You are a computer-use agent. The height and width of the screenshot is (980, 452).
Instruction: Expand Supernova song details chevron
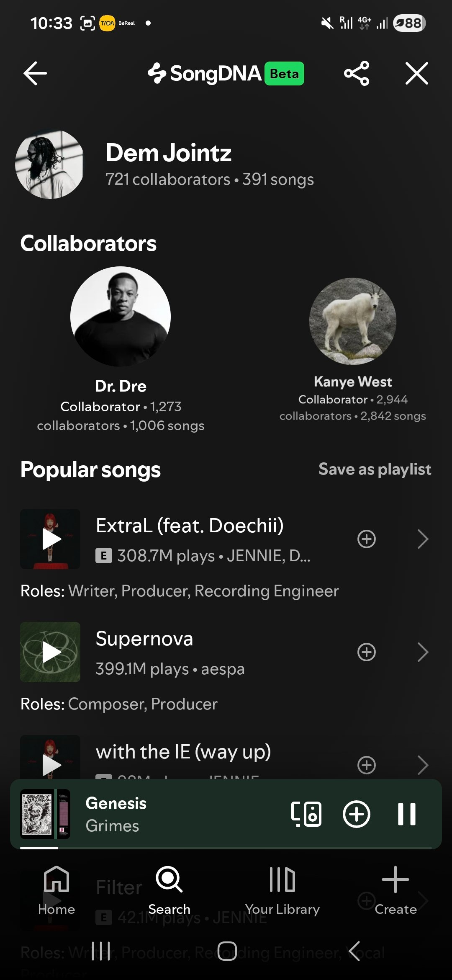(423, 652)
